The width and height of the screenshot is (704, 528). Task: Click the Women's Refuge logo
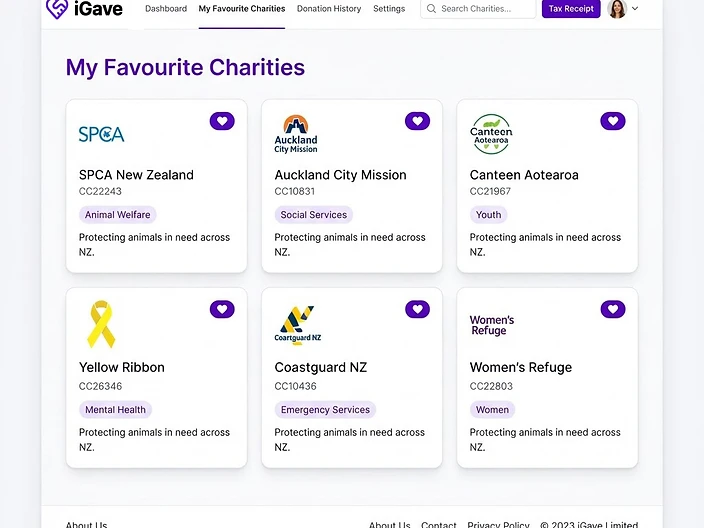click(x=492, y=325)
